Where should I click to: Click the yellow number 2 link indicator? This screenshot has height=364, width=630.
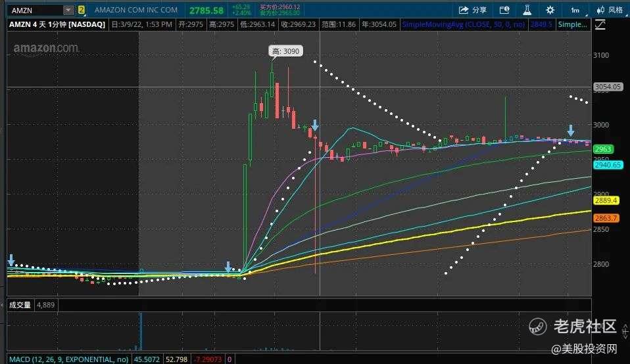81,10
